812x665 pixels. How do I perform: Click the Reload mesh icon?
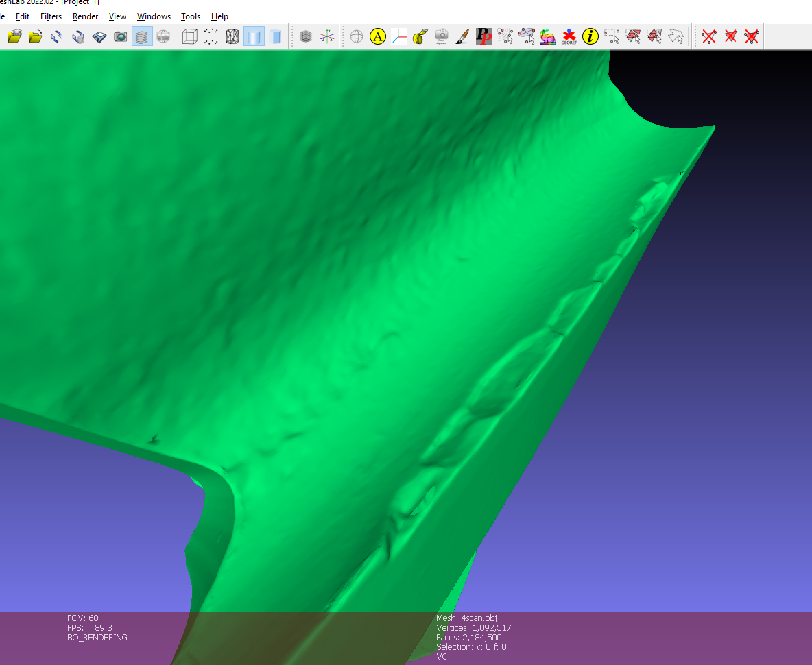57,36
